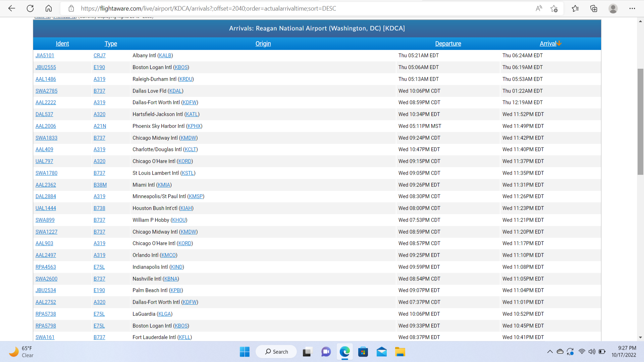The height and width of the screenshot is (362, 644).
Task: Activate the Read aloud icon
Action: (539, 8)
